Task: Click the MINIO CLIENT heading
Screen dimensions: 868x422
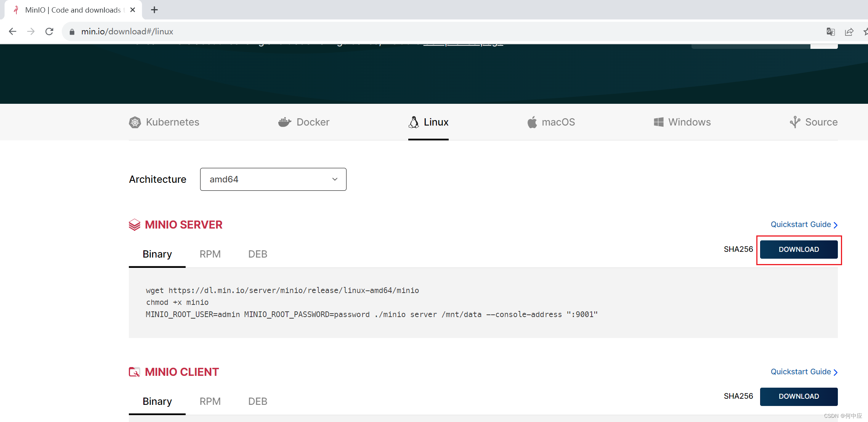Action: pos(182,372)
